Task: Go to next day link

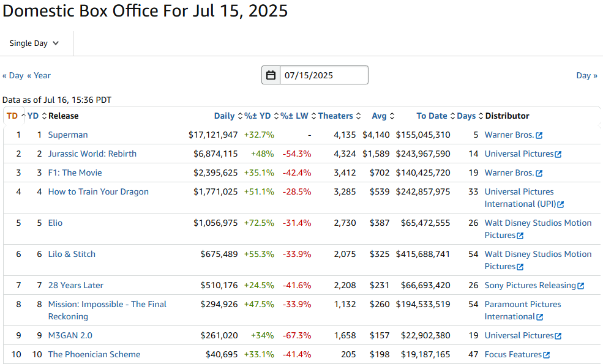Action: point(587,75)
